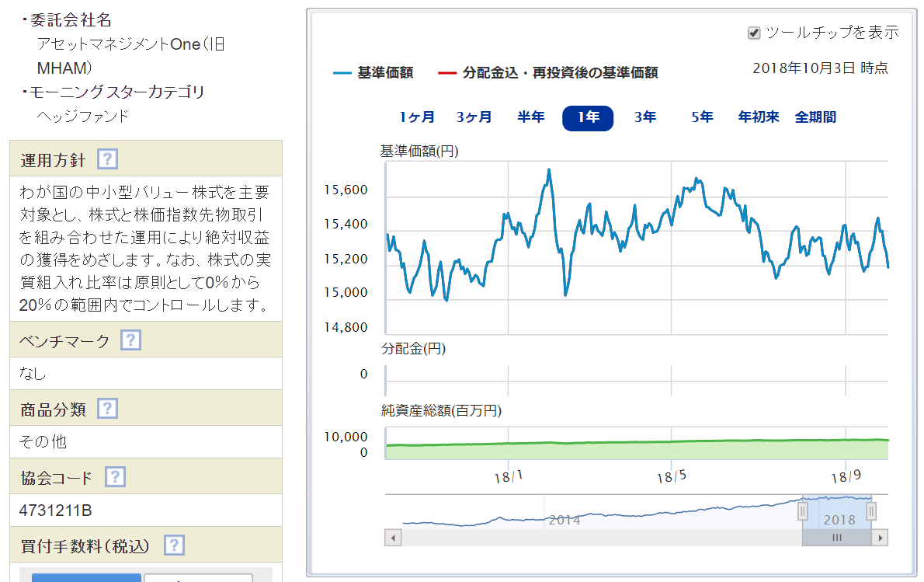Viewport: 924px width, 582px height.
Task: Toggle the ツールチップを表示 checkbox
Action: pyautogui.click(x=753, y=33)
